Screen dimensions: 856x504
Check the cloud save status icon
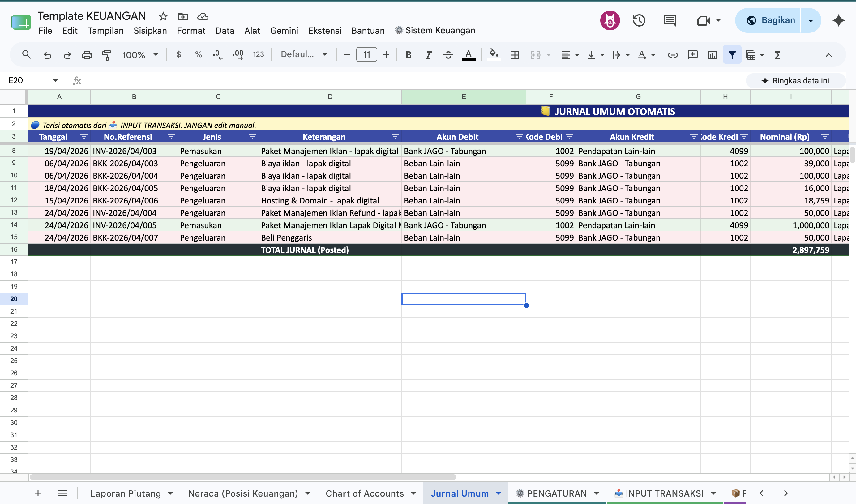(x=203, y=16)
